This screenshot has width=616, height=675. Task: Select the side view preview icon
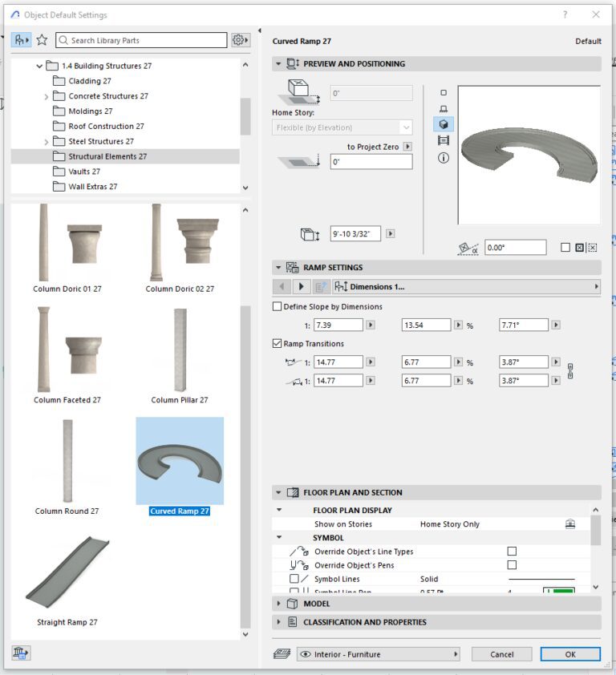444,108
